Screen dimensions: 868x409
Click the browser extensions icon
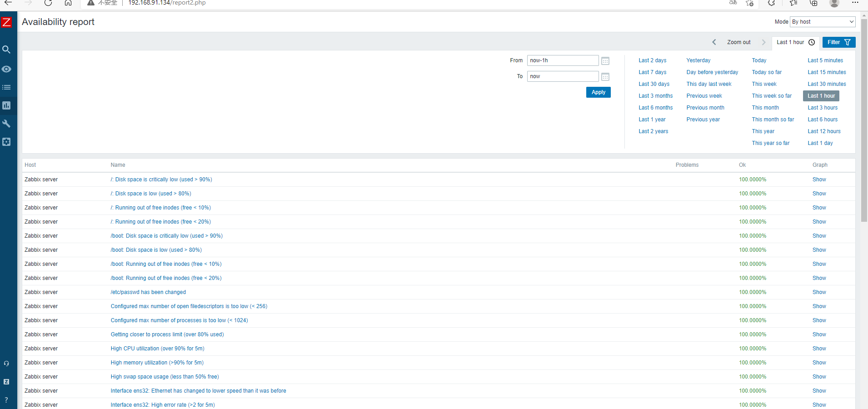(x=771, y=3)
